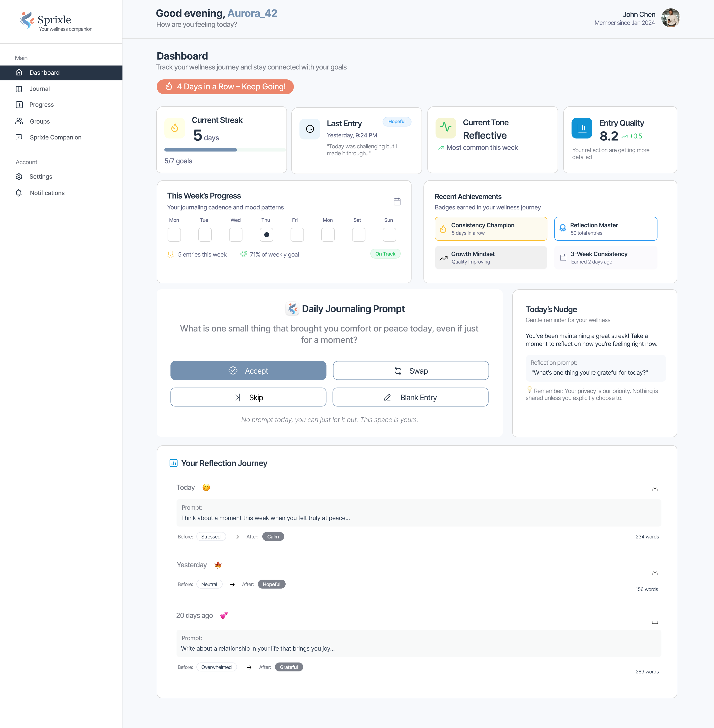Click the bar chart icon in Entry Quality
This screenshot has width=714, height=728.
(x=581, y=128)
